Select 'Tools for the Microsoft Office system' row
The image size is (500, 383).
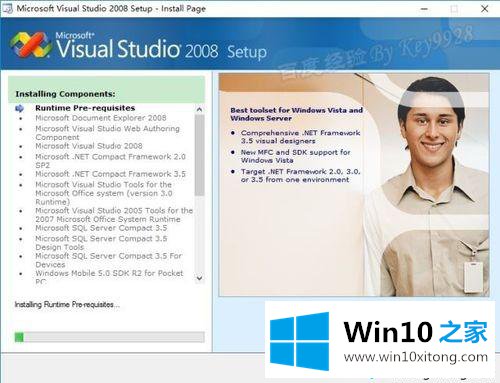point(104,193)
